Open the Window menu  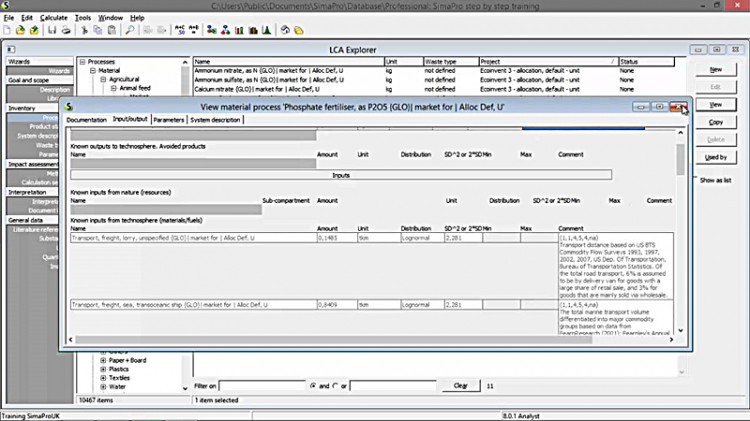pos(110,18)
